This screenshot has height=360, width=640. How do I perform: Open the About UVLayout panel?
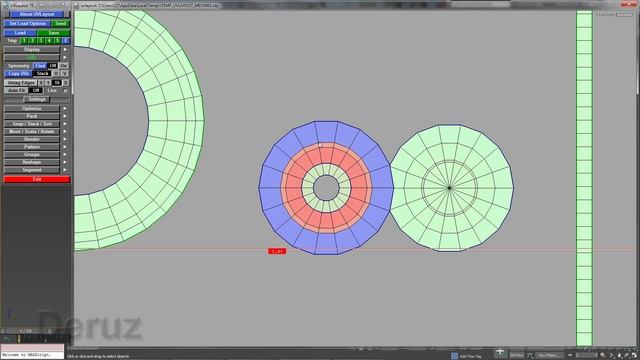pyautogui.click(x=37, y=14)
